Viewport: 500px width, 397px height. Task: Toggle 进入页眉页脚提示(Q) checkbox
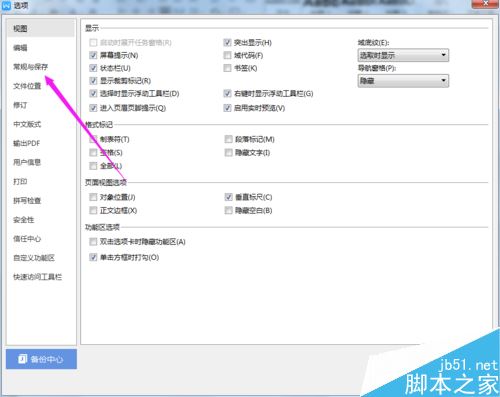coord(93,108)
